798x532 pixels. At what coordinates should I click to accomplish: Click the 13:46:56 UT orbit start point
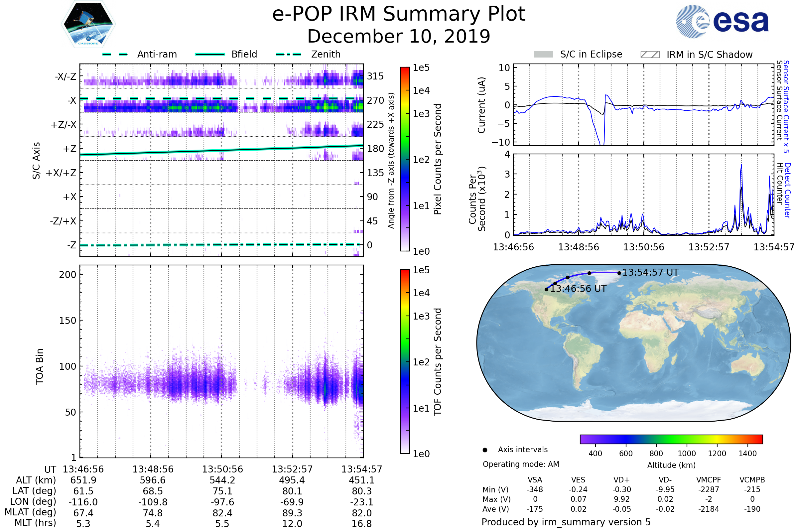click(x=546, y=289)
